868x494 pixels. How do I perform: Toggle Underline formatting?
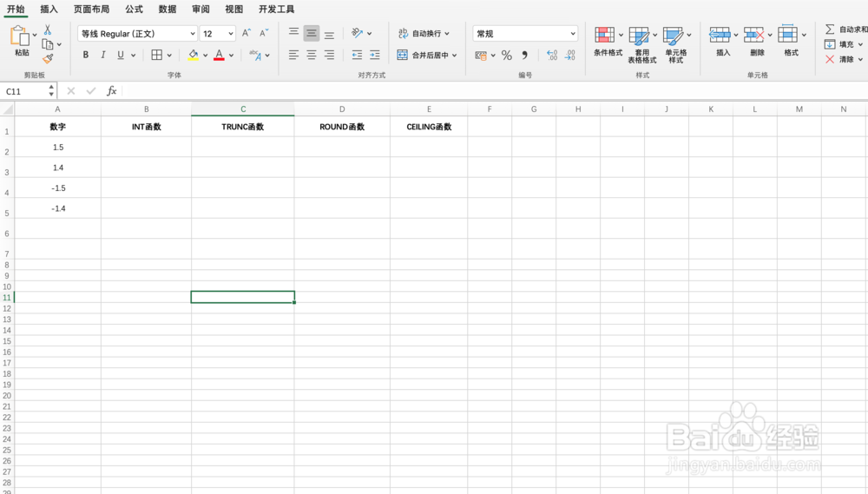pyautogui.click(x=121, y=55)
